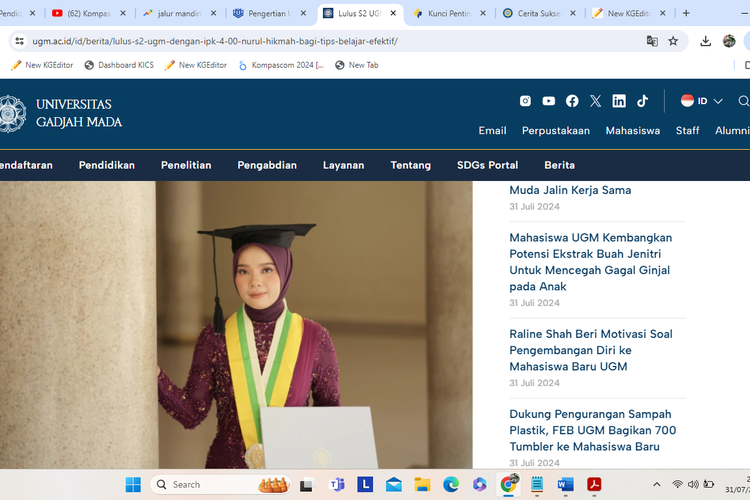Click the YouTube icon in header
This screenshot has width=750, height=500.
pos(549,101)
